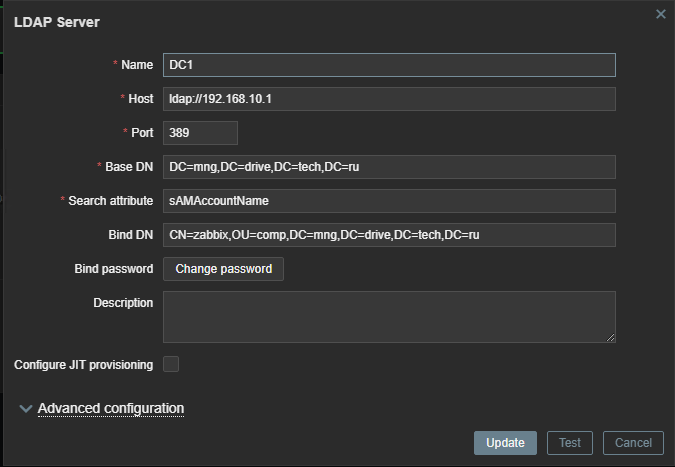Expand the Advanced configuration chevron arrow
Image resolution: width=675 pixels, height=467 pixels.
point(25,409)
